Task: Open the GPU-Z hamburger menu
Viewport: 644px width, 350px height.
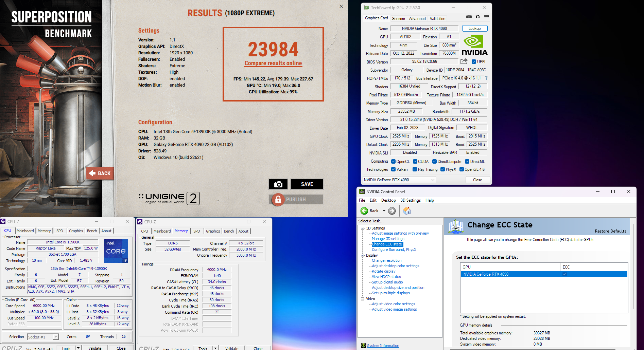Action: [x=486, y=17]
